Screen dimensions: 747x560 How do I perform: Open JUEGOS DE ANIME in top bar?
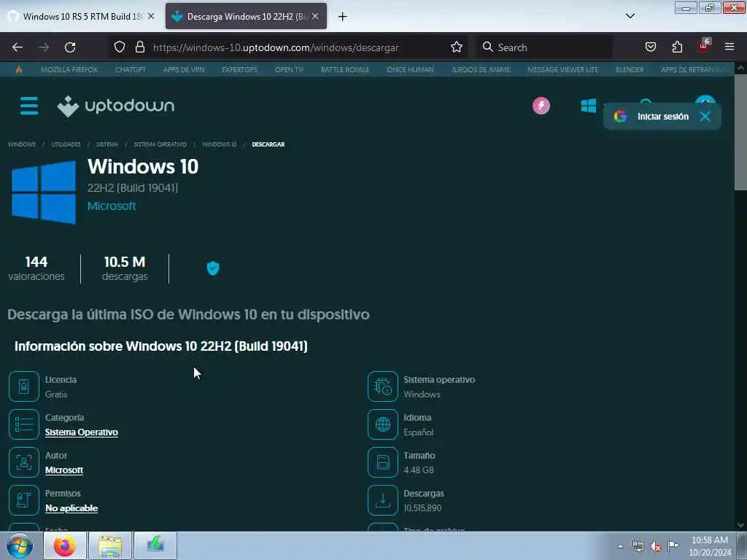coord(481,69)
